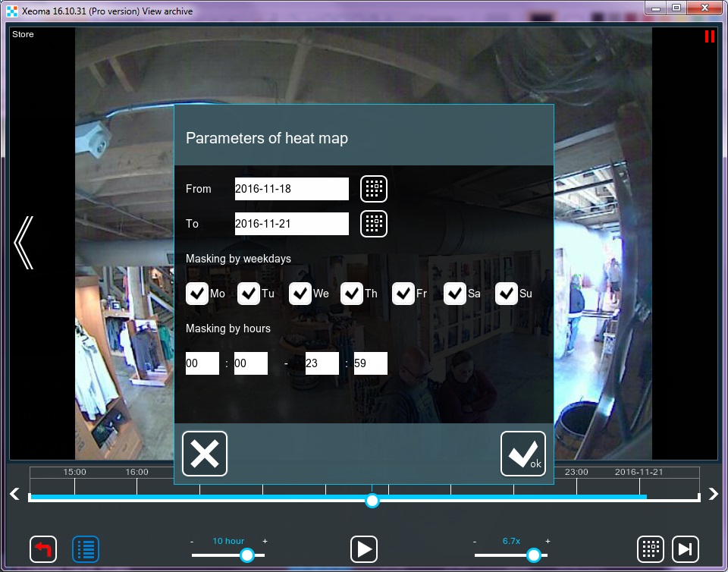Select the end minute field 59

point(371,363)
